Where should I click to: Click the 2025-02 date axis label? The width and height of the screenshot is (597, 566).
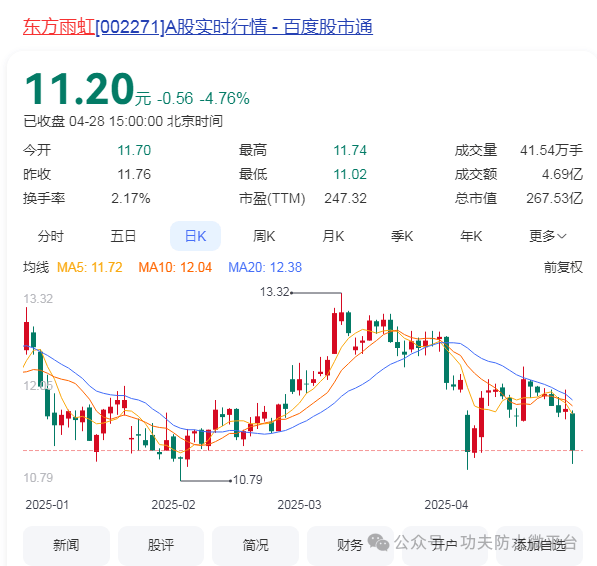pos(173,505)
